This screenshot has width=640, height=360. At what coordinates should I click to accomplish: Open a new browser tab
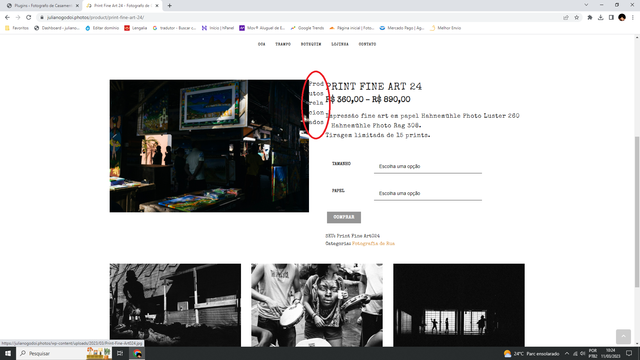click(x=169, y=6)
